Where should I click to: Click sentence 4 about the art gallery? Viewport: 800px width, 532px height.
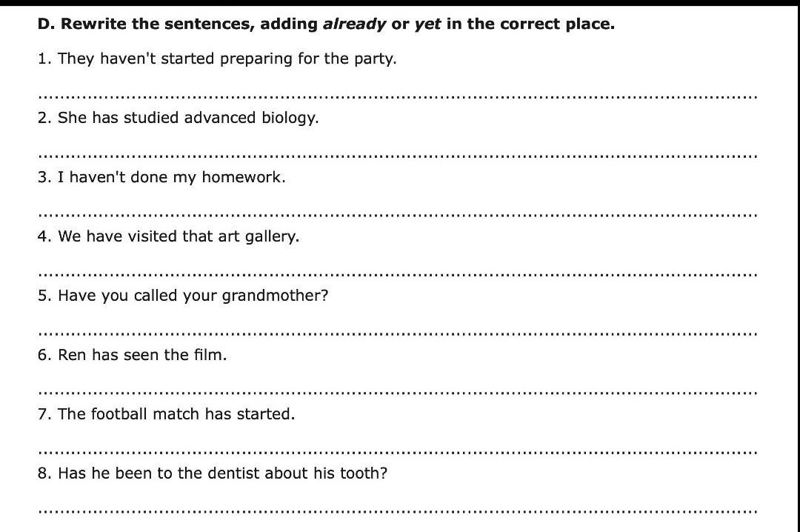pos(168,236)
